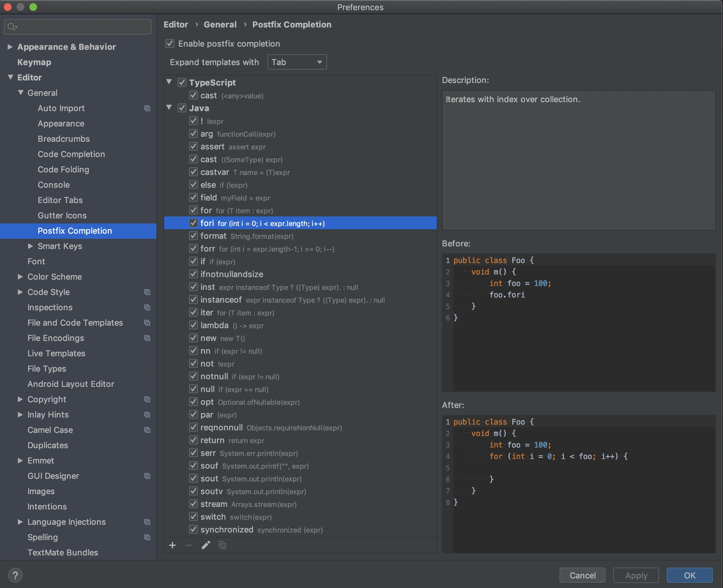Click project-level icon beside Inspections
This screenshot has width=723, height=588.
(147, 307)
